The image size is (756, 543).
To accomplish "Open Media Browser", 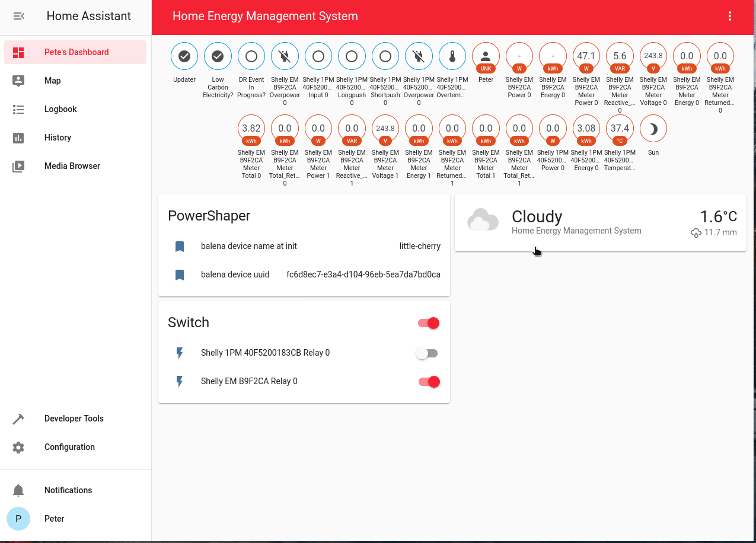I will (75, 166).
